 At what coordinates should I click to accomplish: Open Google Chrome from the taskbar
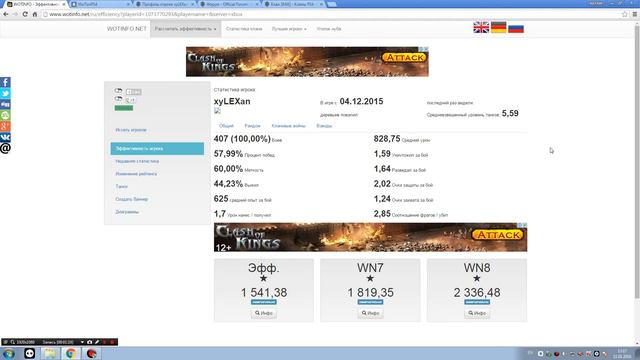[71, 353]
